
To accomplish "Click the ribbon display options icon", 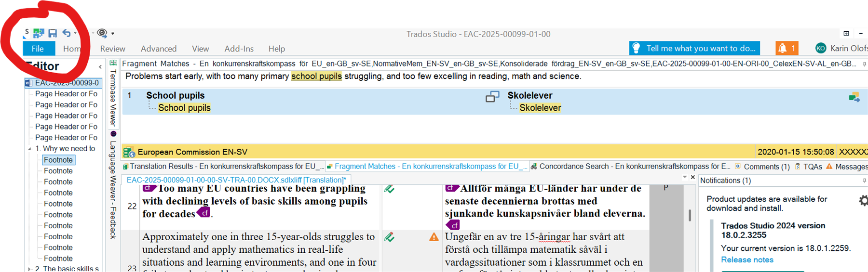I will [x=846, y=33].
